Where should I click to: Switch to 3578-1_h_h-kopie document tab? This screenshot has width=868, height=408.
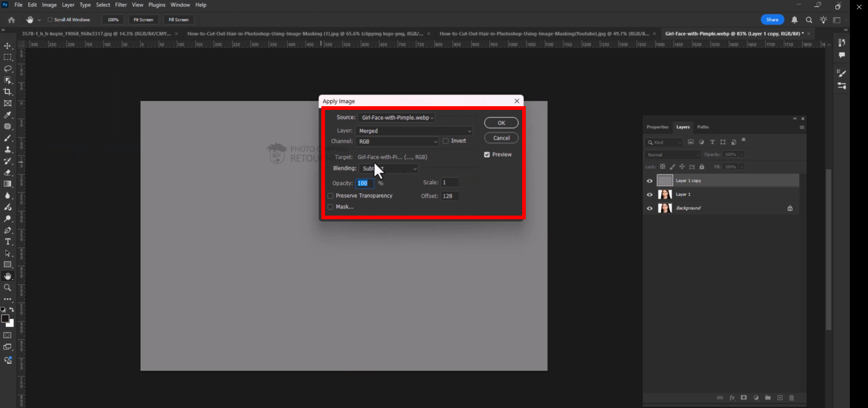[x=96, y=34]
